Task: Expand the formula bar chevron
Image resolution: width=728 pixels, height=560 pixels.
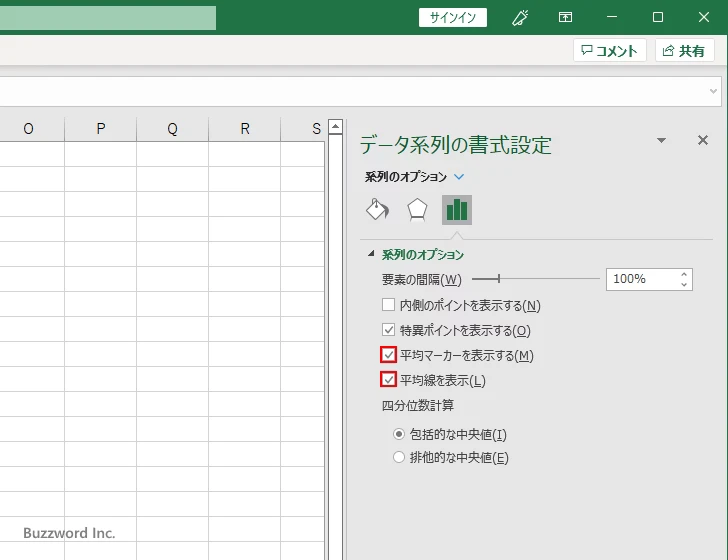Action: (714, 91)
